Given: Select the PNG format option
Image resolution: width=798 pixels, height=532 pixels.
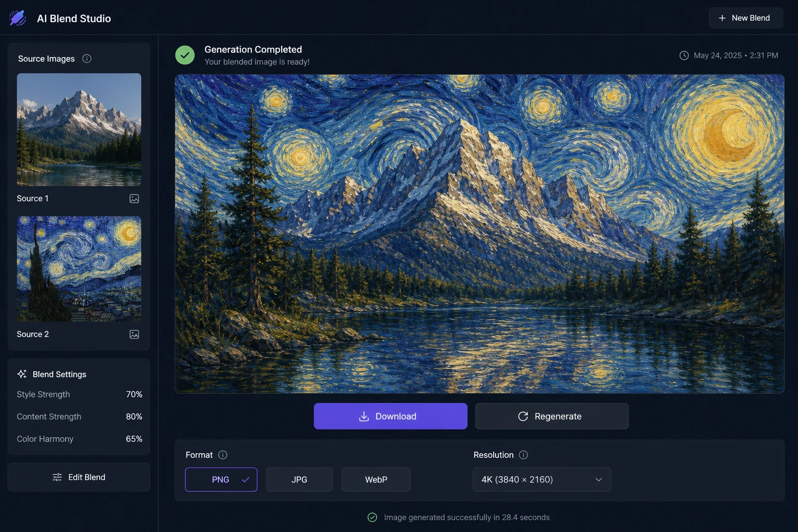Looking at the screenshot, I should (221, 480).
